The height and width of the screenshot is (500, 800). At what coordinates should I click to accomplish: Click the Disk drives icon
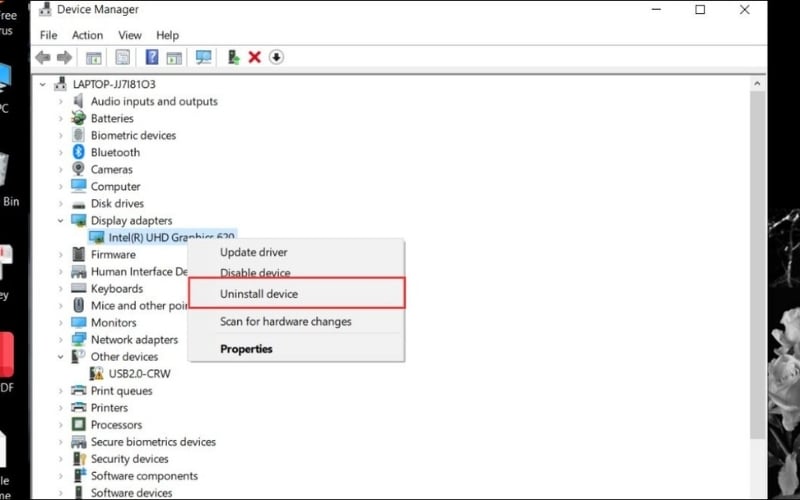pos(79,204)
